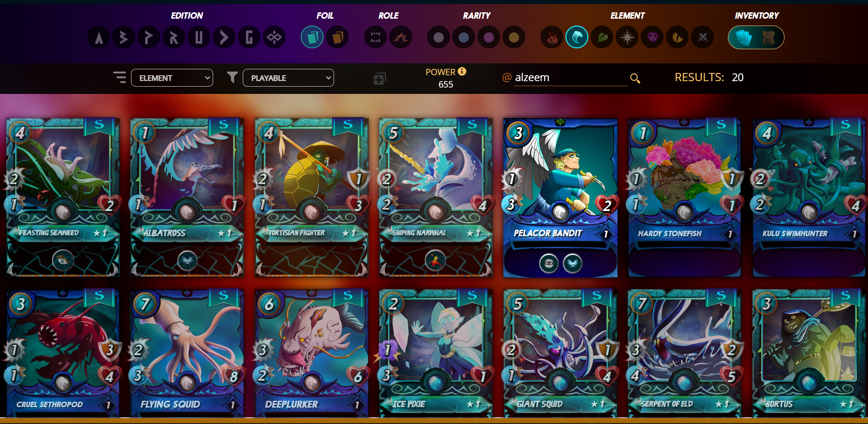868x424 pixels.
Task: Open the PLAYABLE filter dropdown
Action: [x=288, y=78]
